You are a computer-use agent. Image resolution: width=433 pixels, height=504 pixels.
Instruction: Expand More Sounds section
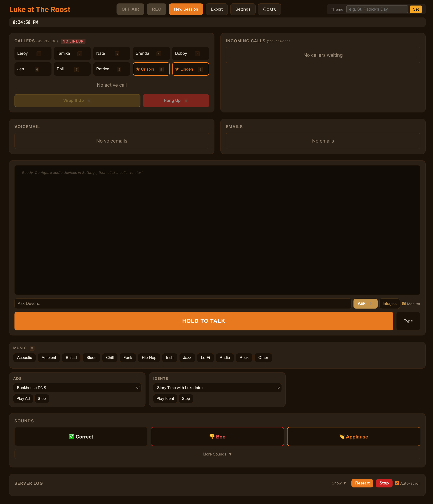[x=217, y=454]
